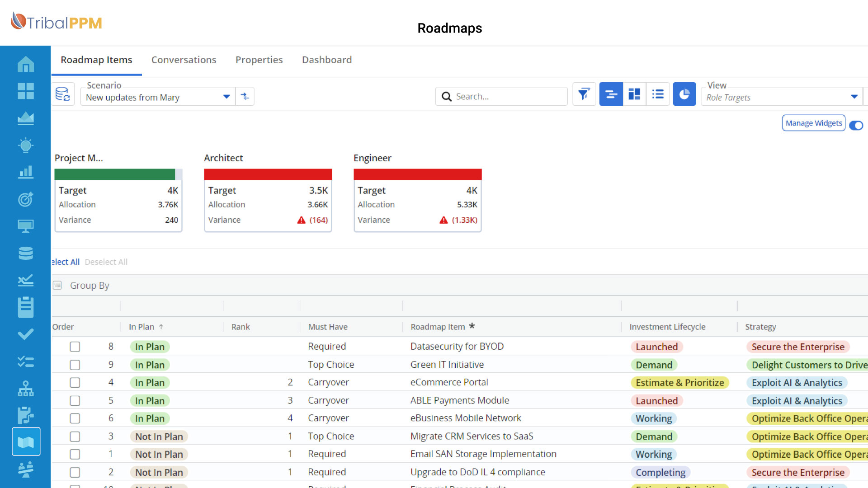Sort by the Order column header
Screen dimensions: 868x488
point(63,327)
